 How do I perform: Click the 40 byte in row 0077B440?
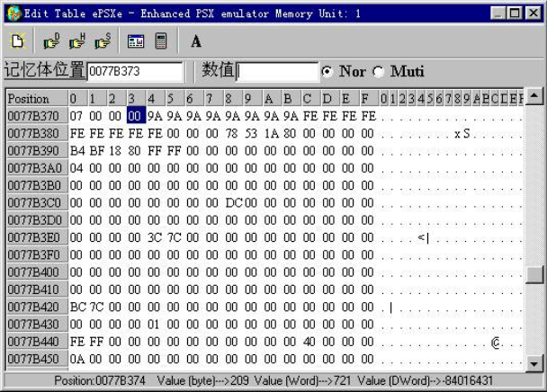click(x=309, y=342)
